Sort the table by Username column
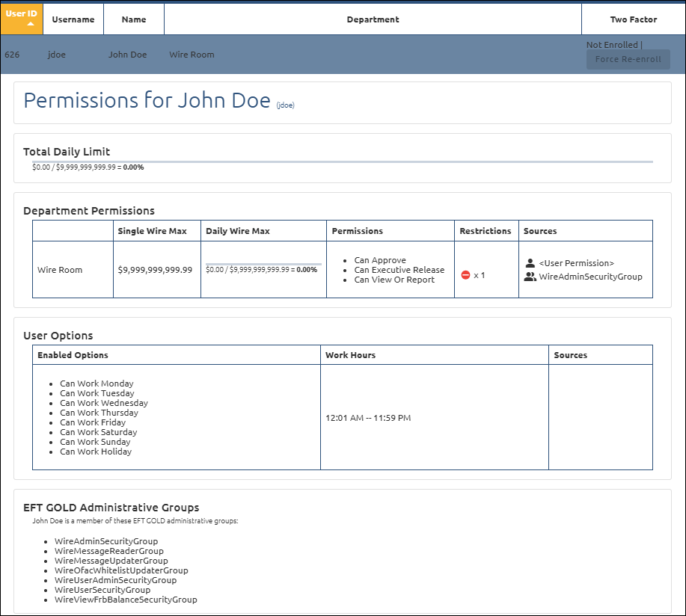 [73, 19]
